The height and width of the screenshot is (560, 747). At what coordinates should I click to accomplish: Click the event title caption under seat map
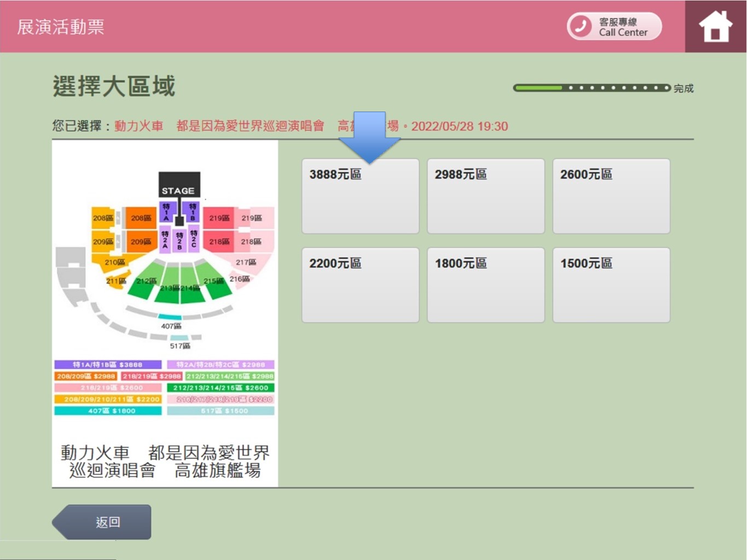[x=165, y=462]
